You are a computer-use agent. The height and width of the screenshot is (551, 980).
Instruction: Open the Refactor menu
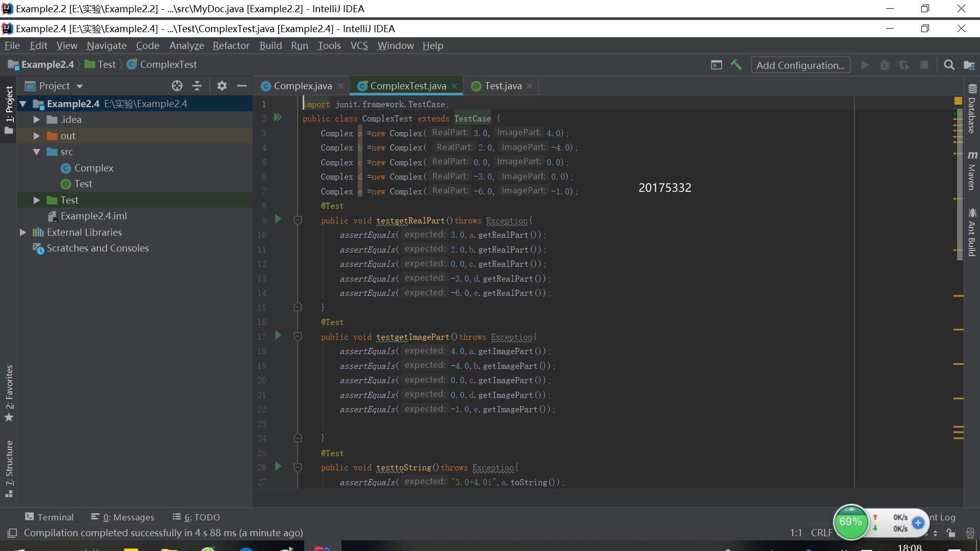click(x=231, y=45)
